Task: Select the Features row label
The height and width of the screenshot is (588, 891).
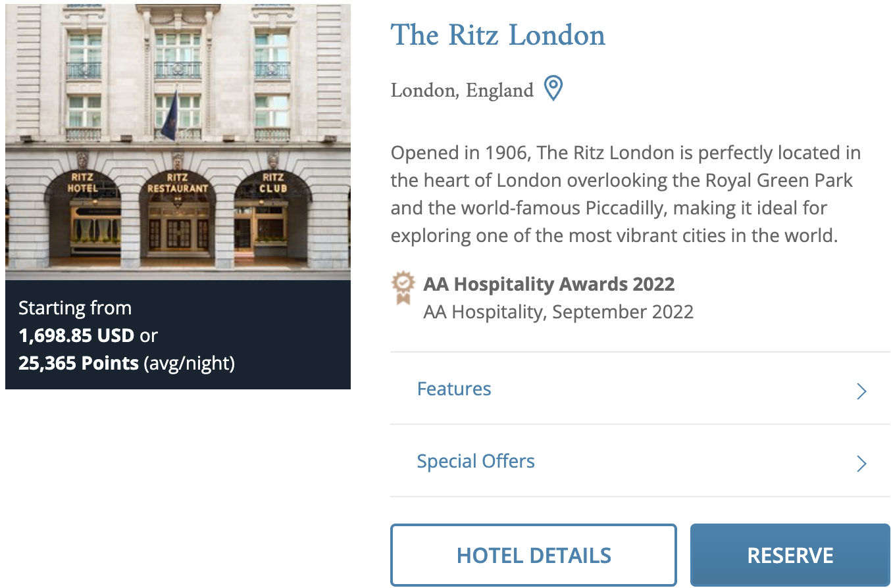Action: click(x=453, y=389)
